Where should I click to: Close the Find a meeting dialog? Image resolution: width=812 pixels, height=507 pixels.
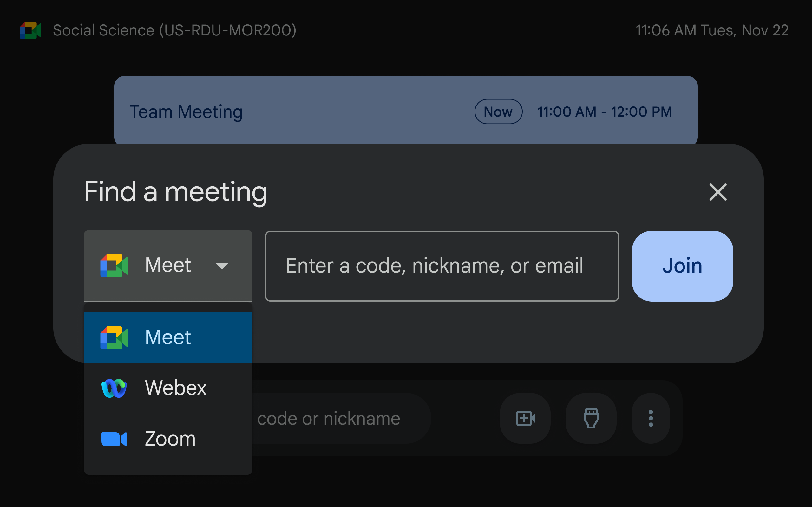coord(718,192)
